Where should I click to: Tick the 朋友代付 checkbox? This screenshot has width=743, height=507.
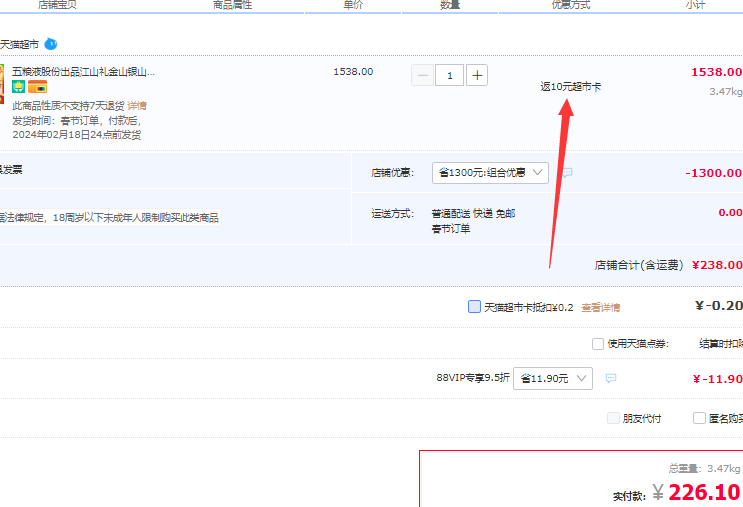tap(613, 418)
